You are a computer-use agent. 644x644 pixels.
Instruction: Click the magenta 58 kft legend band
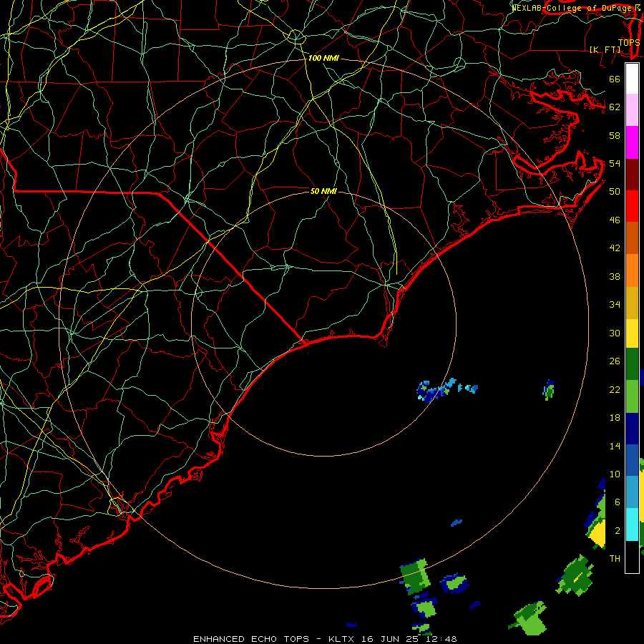click(632, 142)
